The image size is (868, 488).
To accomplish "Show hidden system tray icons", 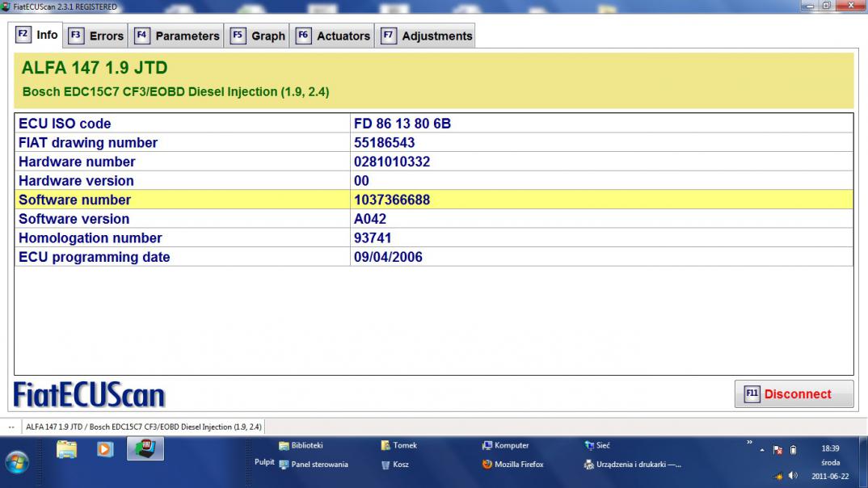I will point(762,450).
